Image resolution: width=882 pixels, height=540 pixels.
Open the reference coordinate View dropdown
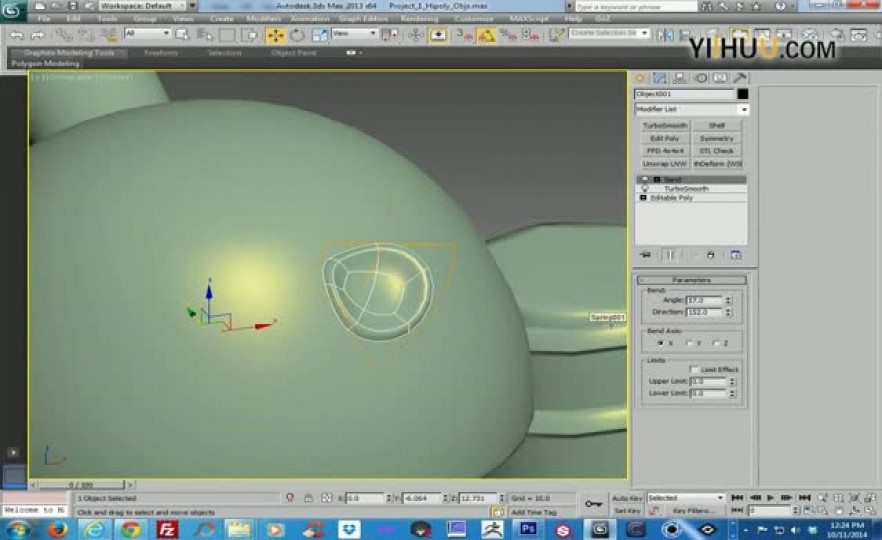354,34
